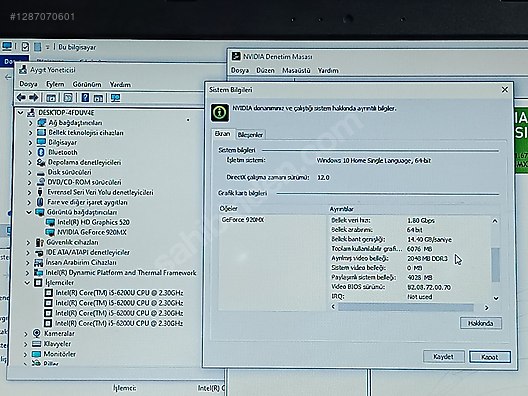Expand the Monitörler node
The height and width of the screenshot is (396, 528).
(x=26, y=354)
